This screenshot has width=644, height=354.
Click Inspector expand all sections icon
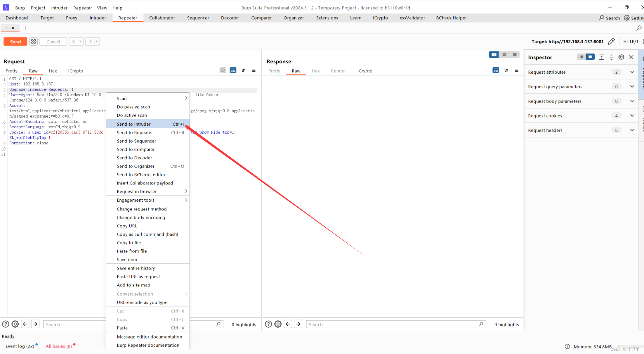601,57
